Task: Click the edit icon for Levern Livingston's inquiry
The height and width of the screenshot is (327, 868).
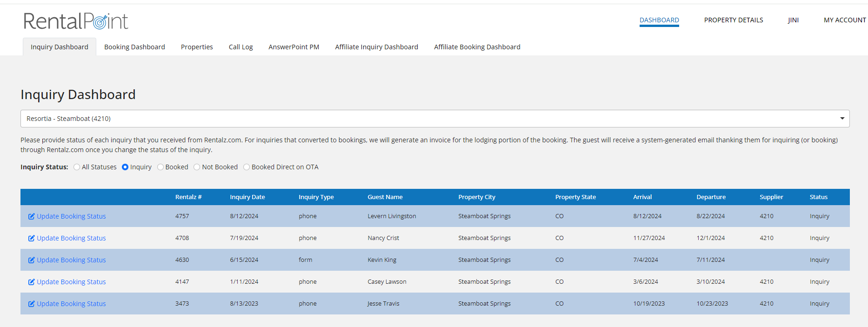Action: point(31,216)
